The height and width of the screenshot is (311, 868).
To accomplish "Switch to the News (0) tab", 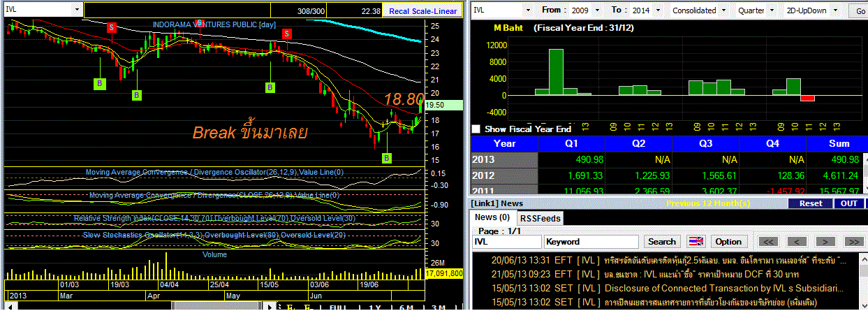I will (x=494, y=217).
